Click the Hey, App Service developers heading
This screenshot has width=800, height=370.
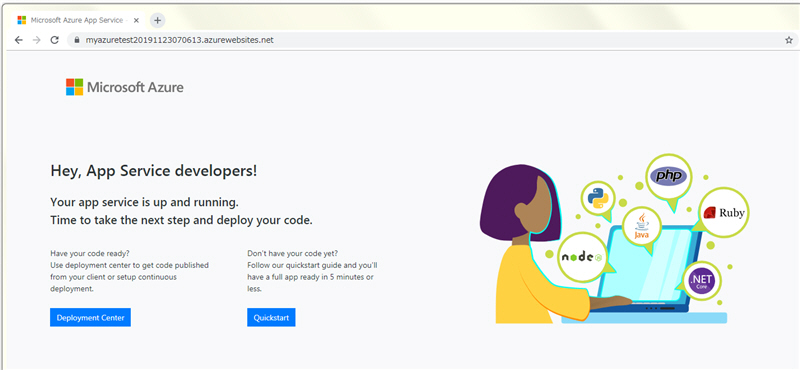[154, 171]
